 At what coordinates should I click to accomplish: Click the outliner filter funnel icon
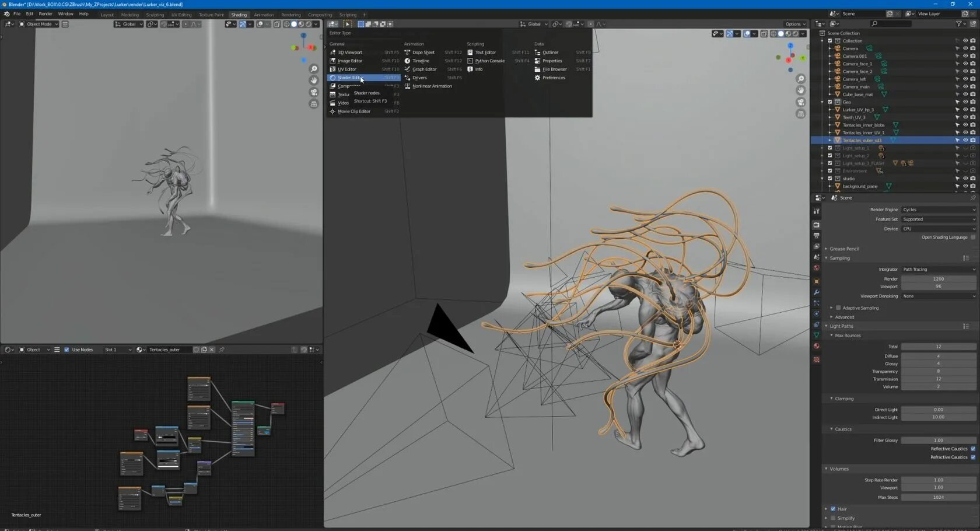pyautogui.click(x=959, y=23)
